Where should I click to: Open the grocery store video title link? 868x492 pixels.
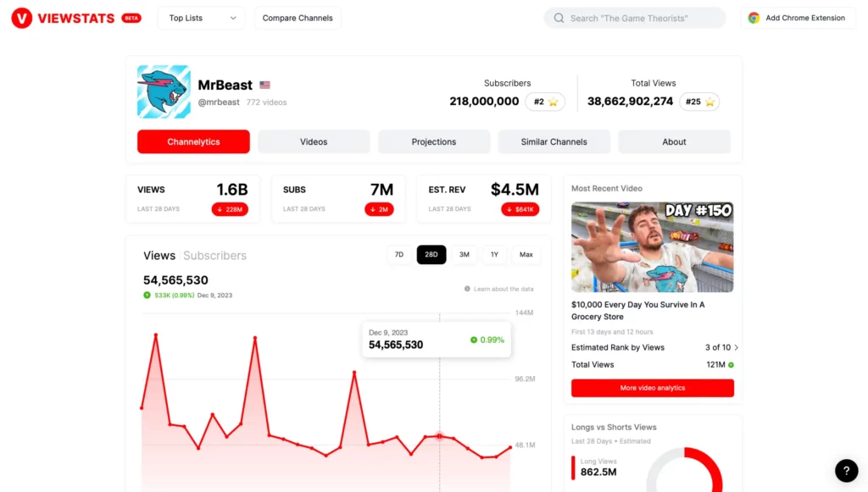tap(637, 311)
